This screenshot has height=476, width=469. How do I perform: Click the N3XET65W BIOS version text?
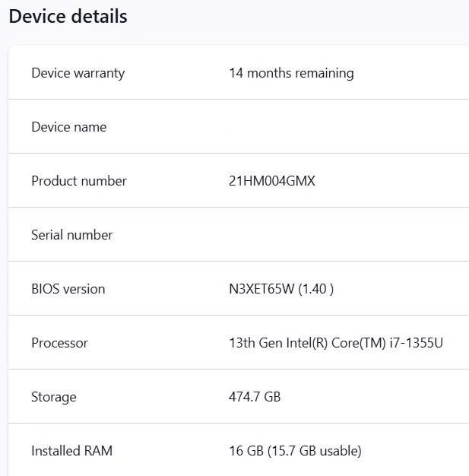[261, 289]
